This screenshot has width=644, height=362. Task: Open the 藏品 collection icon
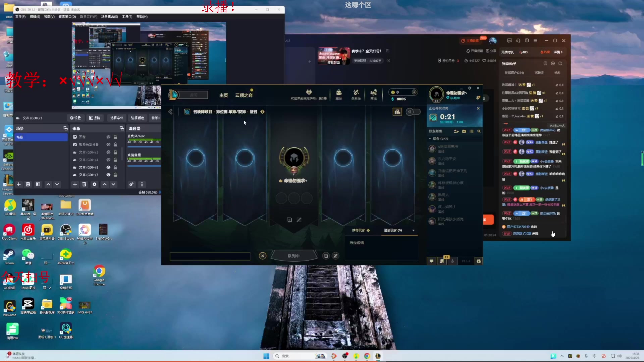point(339,95)
